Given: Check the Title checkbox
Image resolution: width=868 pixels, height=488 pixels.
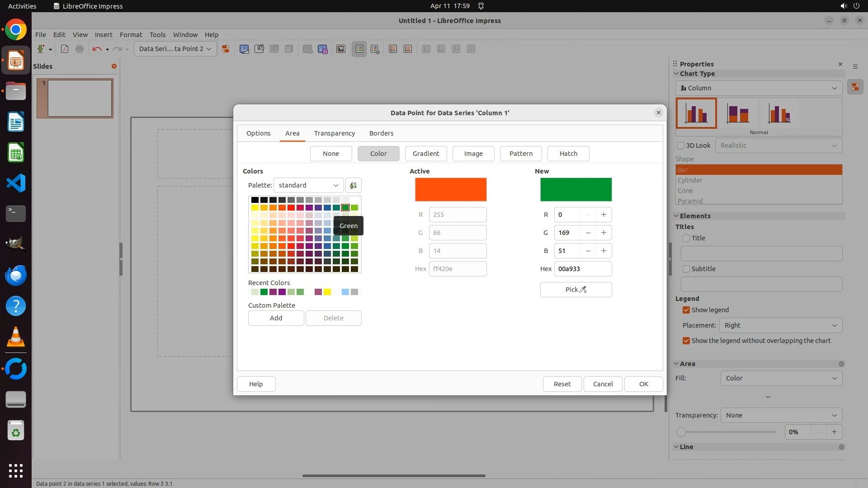Looking at the screenshot, I should click(686, 238).
